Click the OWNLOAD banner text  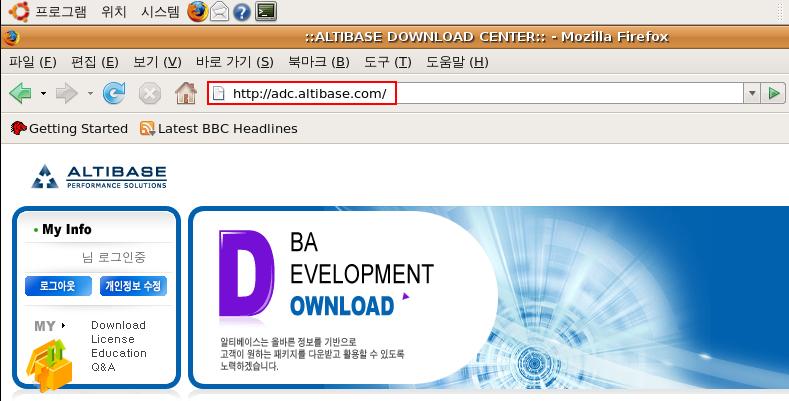342,306
